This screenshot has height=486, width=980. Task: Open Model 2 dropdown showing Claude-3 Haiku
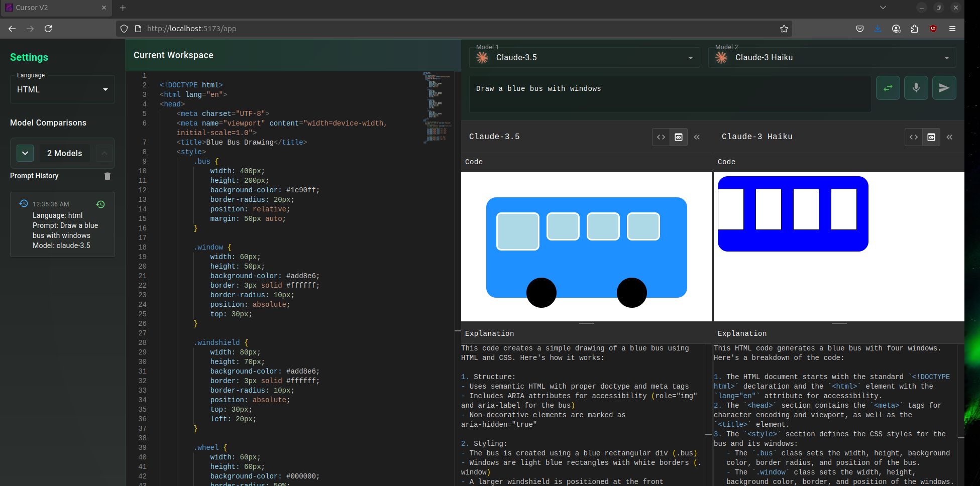832,58
